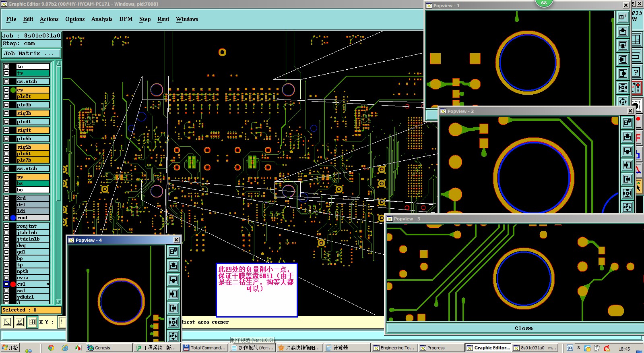Toggle checkbox for layer cs1
644x353 pixels.
click(6, 284)
